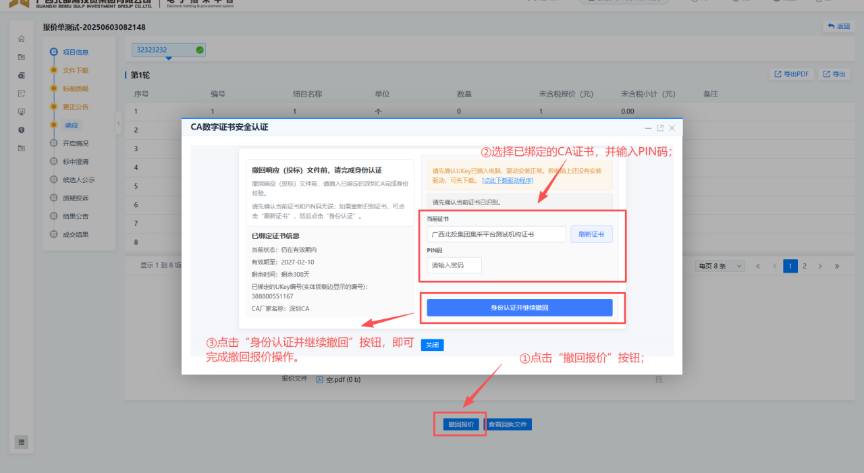
Task: Collapse the left step panel arrow
Action: pyautogui.click(x=118, y=123)
